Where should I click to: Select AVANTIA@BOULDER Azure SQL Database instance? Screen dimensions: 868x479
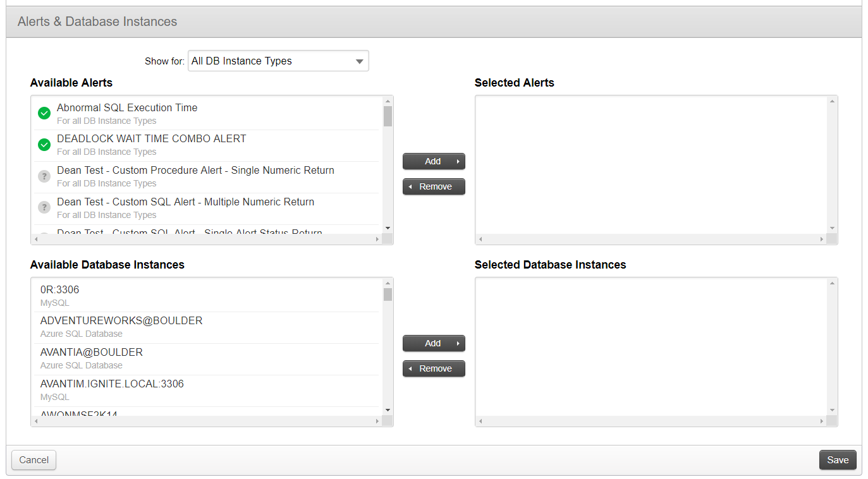click(207, 359)
